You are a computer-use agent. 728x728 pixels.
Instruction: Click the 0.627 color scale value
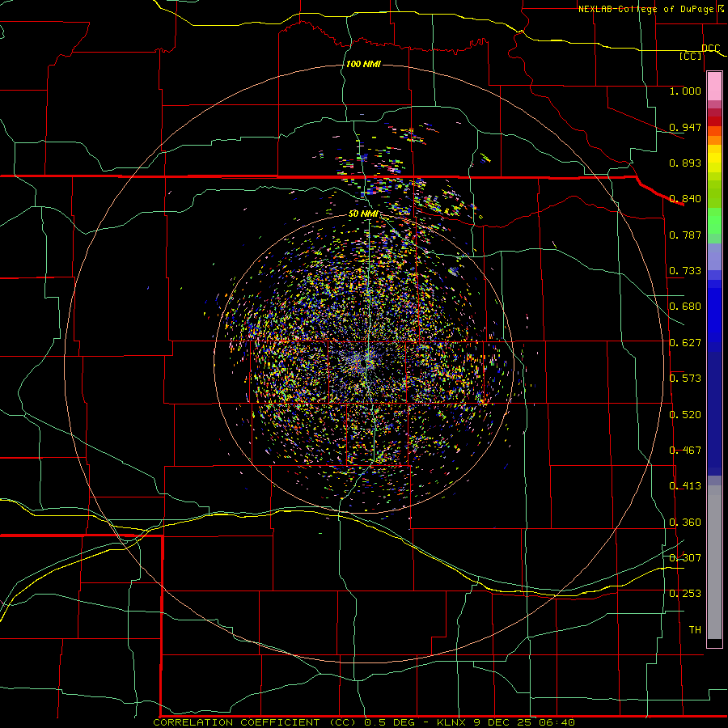pos(685,343)
